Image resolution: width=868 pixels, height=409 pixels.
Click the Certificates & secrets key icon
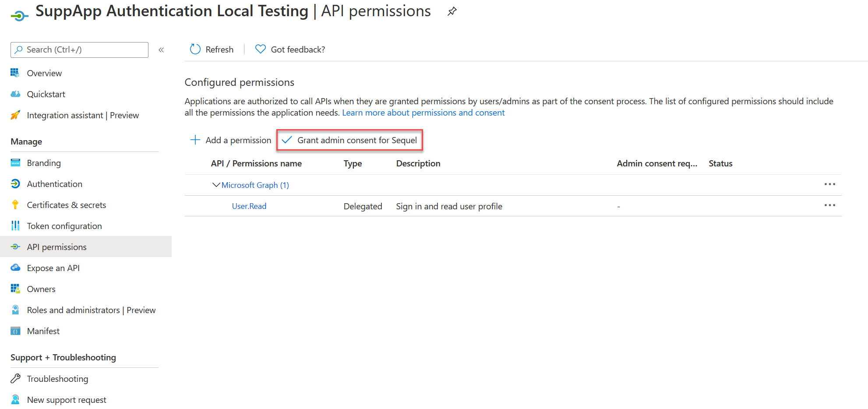pyautogui.click(x=15, y=205)
